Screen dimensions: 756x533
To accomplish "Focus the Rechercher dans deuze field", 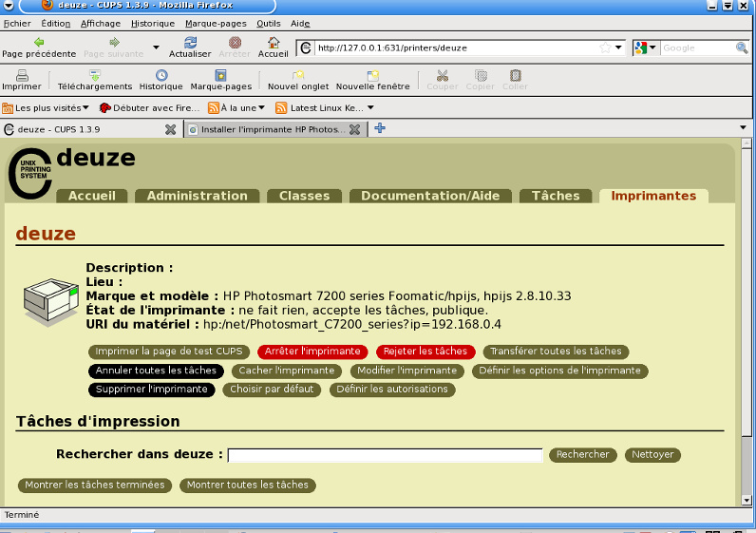I will pos(386,455).
